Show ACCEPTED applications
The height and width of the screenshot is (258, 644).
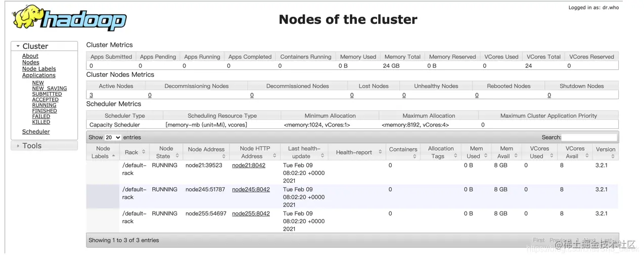pyautogui.click(x=45, y=100)
